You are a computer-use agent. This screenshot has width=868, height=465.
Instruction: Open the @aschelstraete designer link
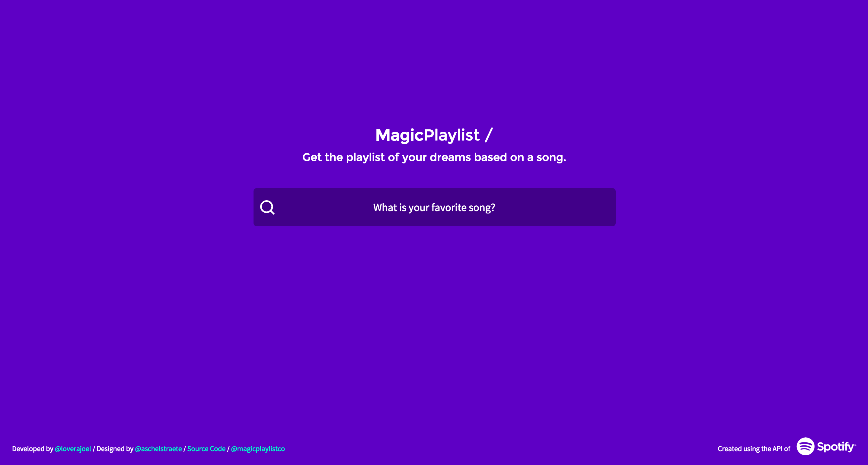[158, 448]
